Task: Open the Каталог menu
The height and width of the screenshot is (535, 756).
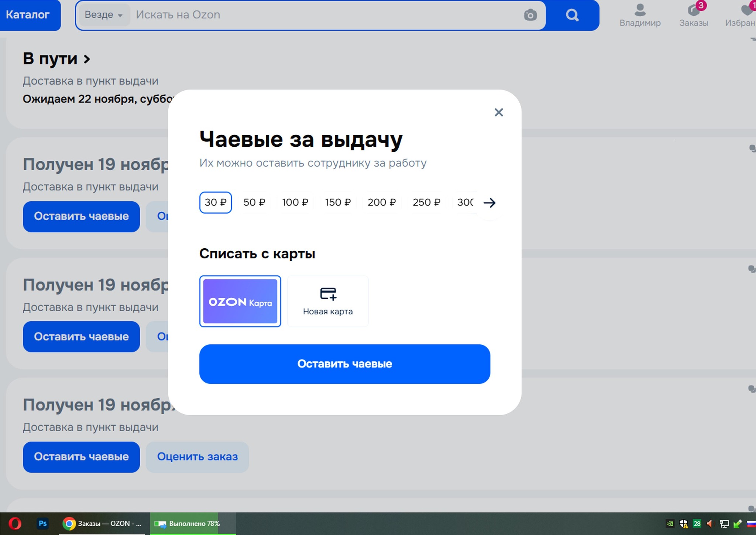Action: pyautogui.click(x=28, y=15)
